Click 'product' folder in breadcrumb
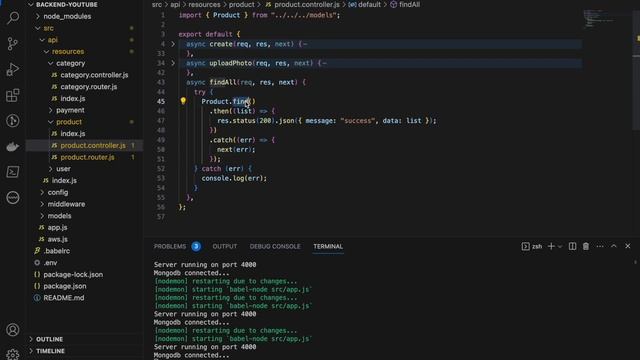Image resolution: width=640 pixels, height=360 pixels. (242, 4)
